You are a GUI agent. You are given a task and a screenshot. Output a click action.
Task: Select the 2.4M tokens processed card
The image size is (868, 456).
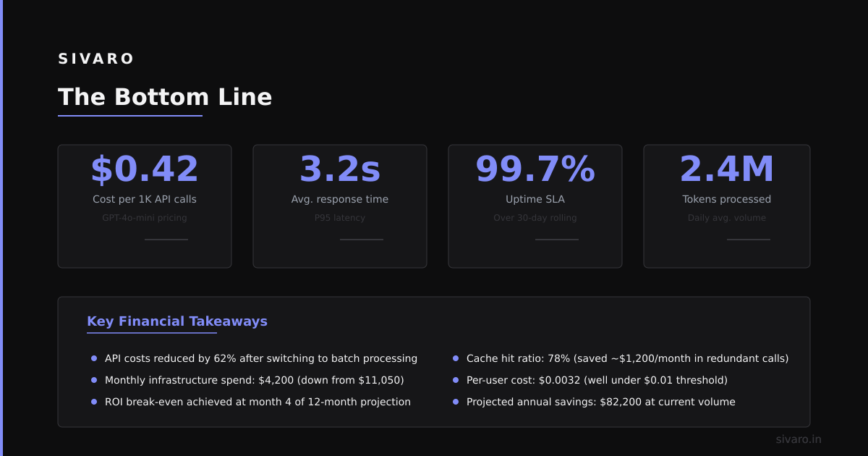coord(727,206)
